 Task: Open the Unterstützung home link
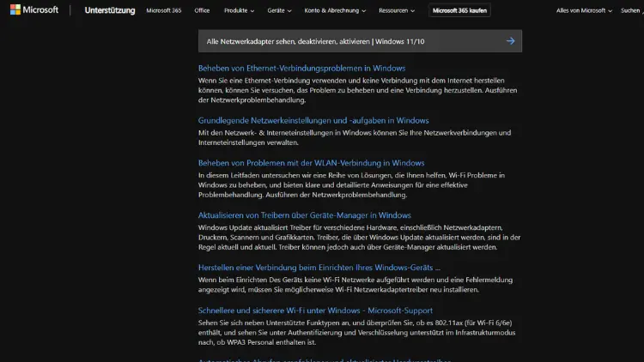click(x=110, y=10)
